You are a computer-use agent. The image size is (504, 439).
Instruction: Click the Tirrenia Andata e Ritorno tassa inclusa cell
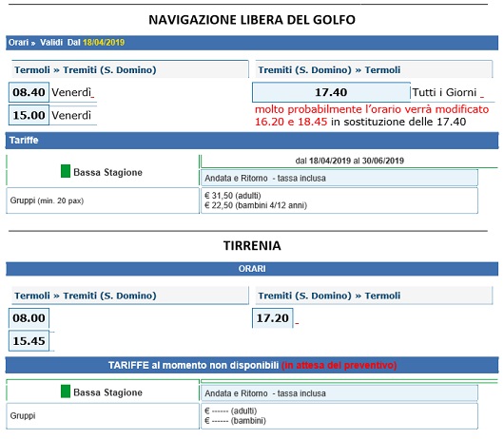pos(339,393)
